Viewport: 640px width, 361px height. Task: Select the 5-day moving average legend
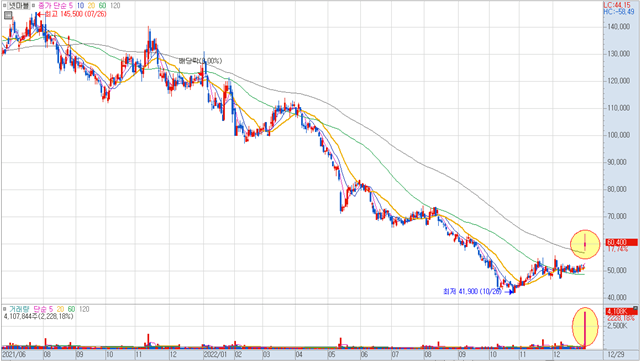pyautogui.click(x=71, y=6)
